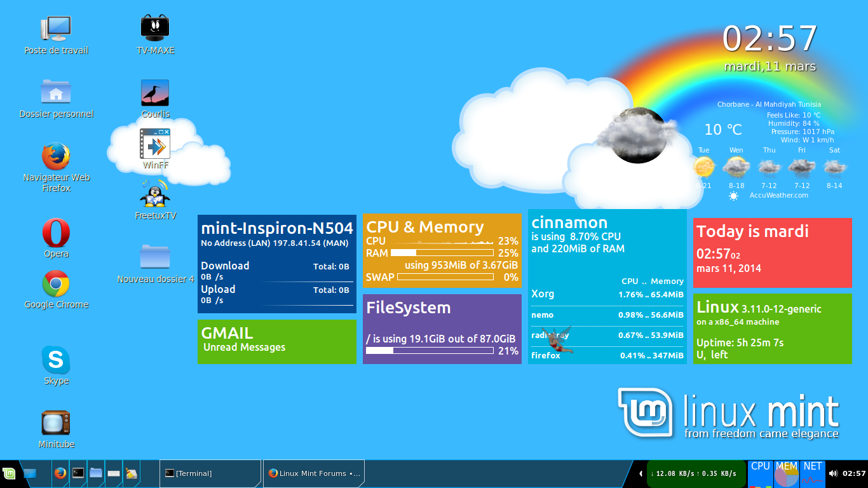Select the Tue weather forecast icon
Image resolution: width=868 pixels, height=488 pixels.
click(x=704, y=167)
